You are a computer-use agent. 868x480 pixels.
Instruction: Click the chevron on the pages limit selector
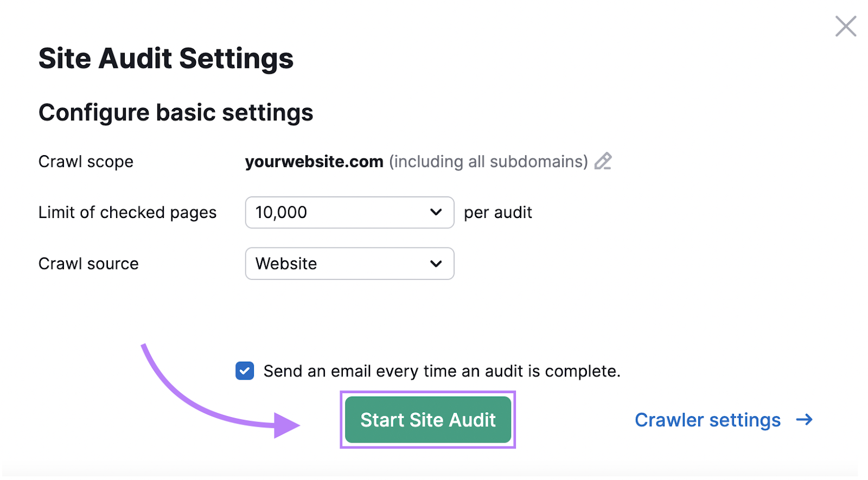click(x=436, y=212)
